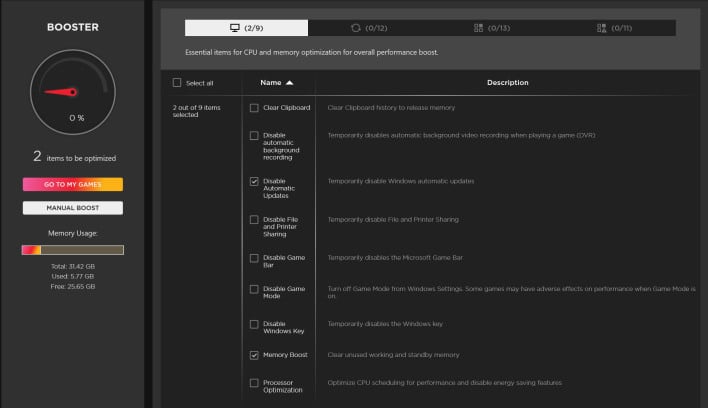
Task: Uncheck the Memory Boost option
Action: 254,355
